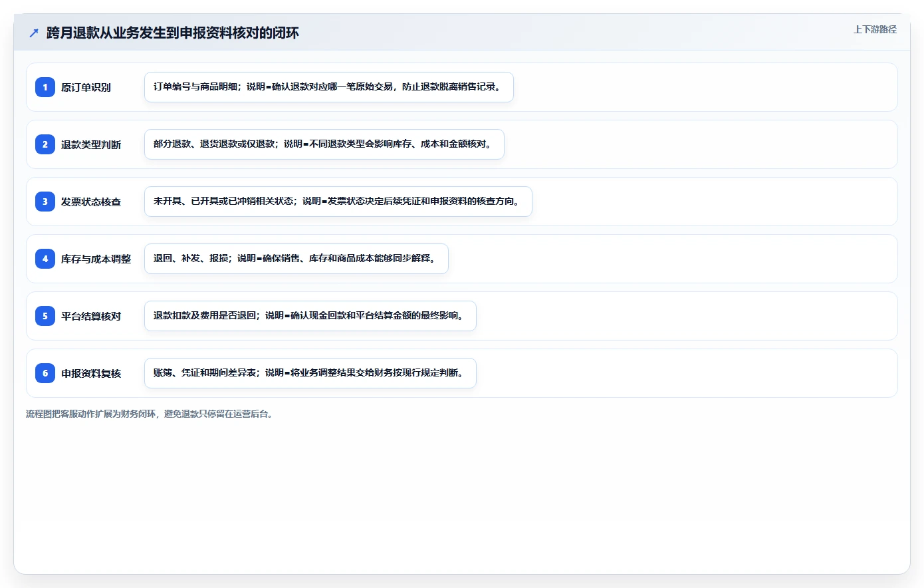The image size is (924, 588).
Task: Click the 未开具、已开具或已冲销 description box
Action: 338,202
